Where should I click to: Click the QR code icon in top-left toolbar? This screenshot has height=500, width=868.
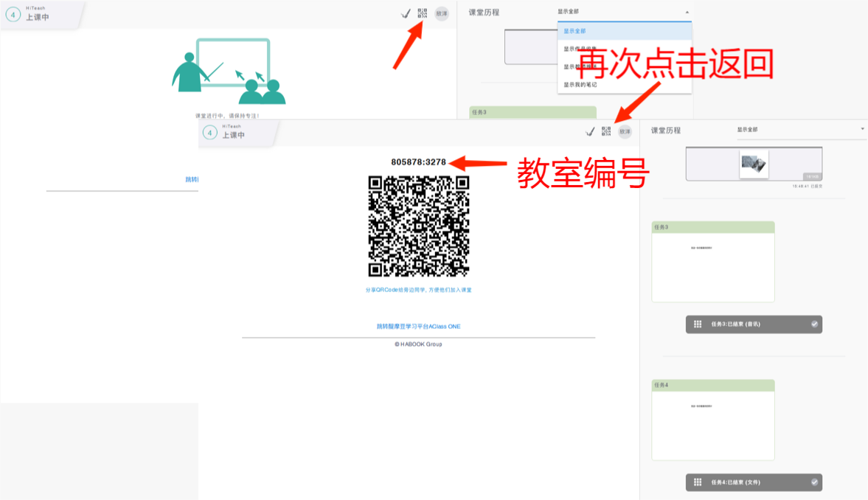[x=423, y=13]
